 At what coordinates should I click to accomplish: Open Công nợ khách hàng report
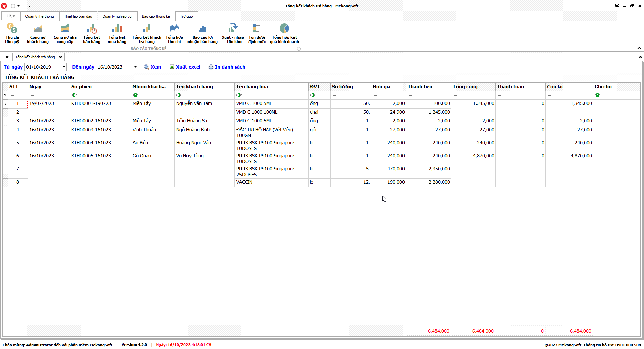pos(38,34)
